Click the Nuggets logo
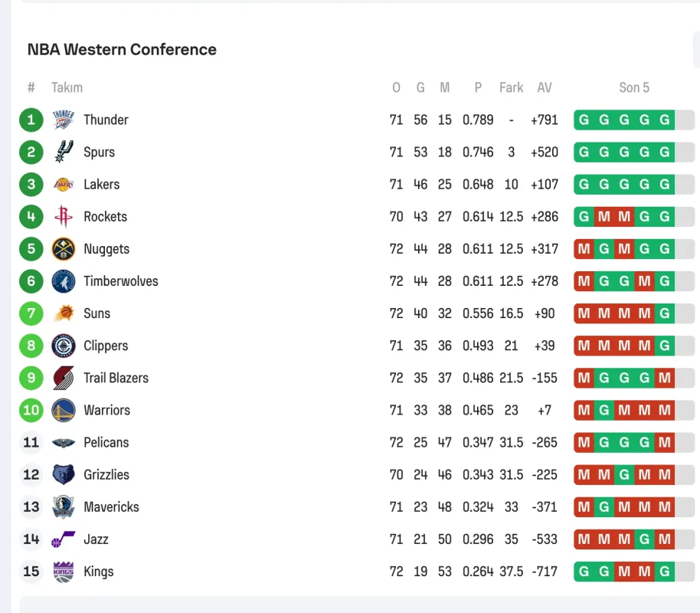700x613 pixels. pos(63,249)
